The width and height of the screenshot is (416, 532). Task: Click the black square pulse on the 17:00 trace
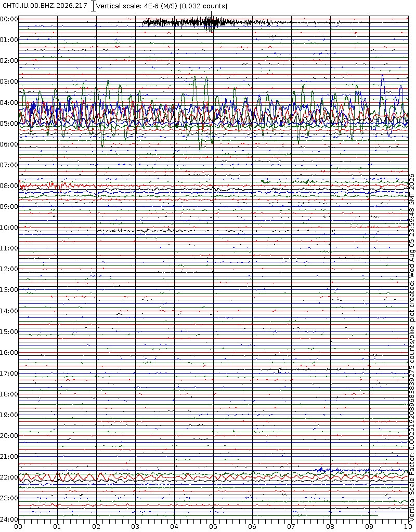click(x=280, y=370)
